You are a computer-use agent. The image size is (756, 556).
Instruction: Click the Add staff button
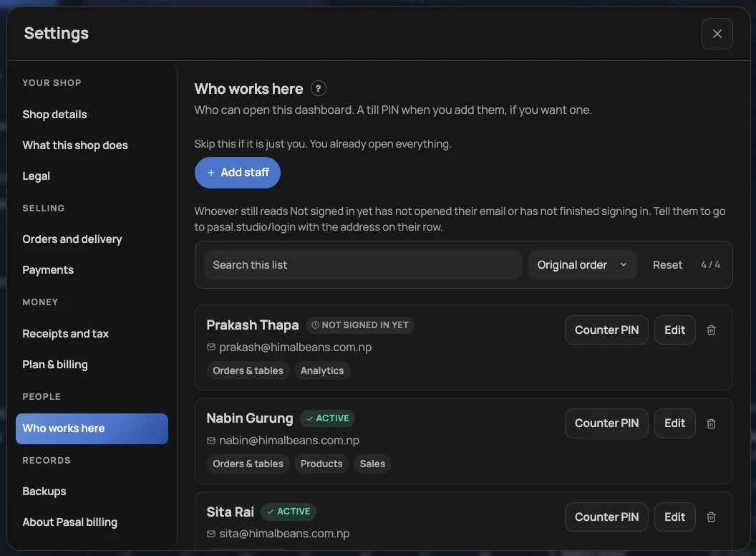(x=238, y=172)
